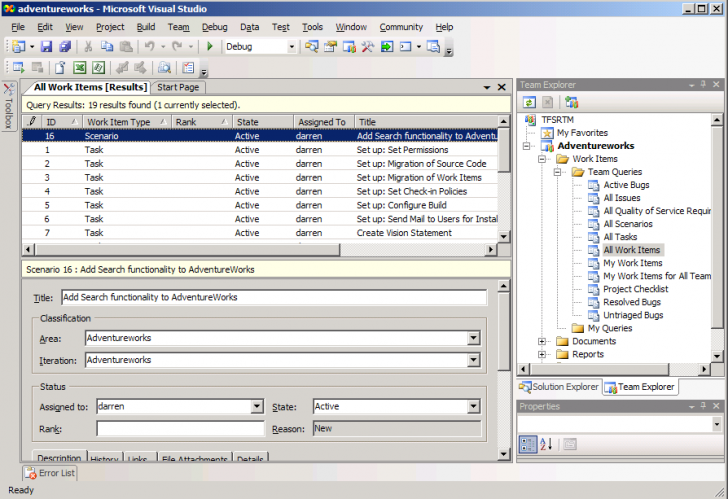Click the Add Team Project icon in Team Explorer

[572, 102]
